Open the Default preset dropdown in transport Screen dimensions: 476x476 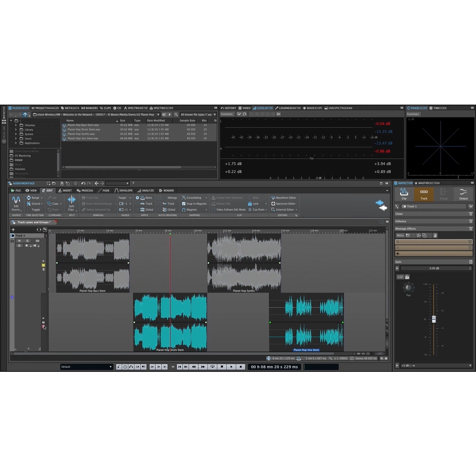[x=86, y=367]
